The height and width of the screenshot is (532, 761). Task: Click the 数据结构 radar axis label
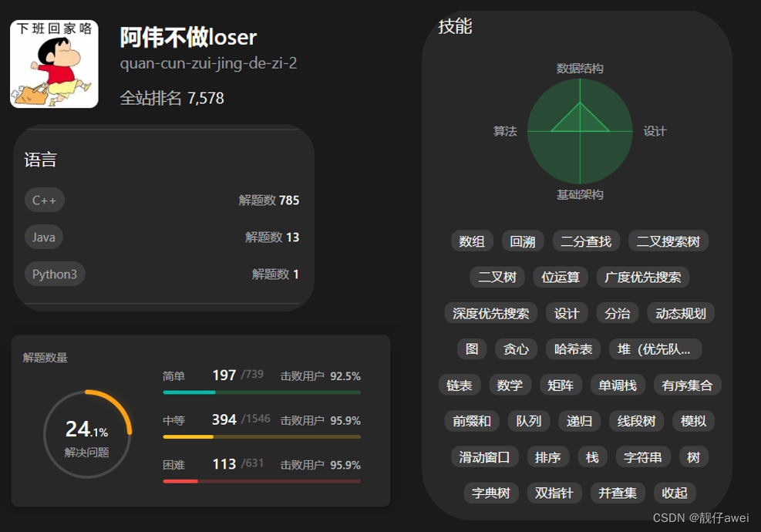pos(580,69)
